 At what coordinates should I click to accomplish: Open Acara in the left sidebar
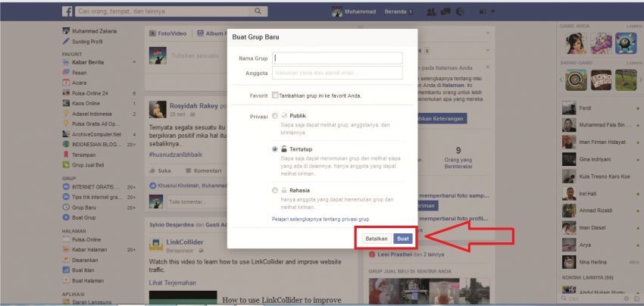point(80,83)
